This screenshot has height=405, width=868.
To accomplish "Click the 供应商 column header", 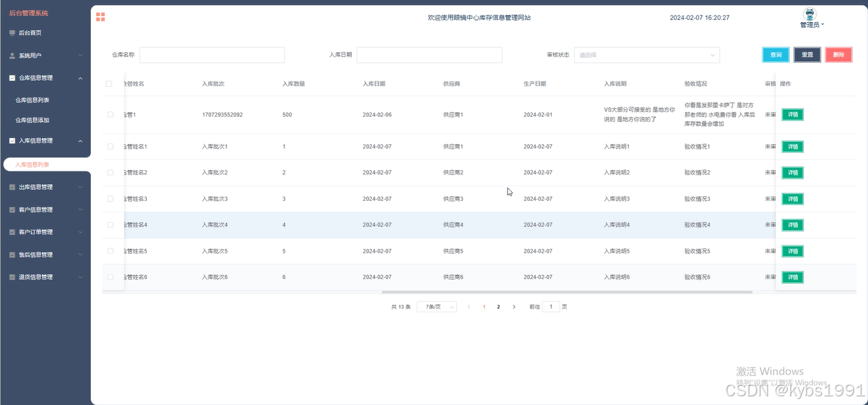I will point(452,84).
